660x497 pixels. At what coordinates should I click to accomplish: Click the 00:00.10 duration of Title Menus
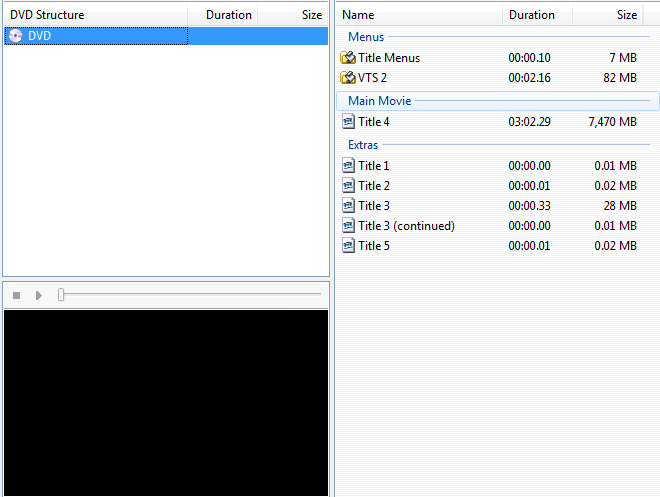(x=530, y=58)
